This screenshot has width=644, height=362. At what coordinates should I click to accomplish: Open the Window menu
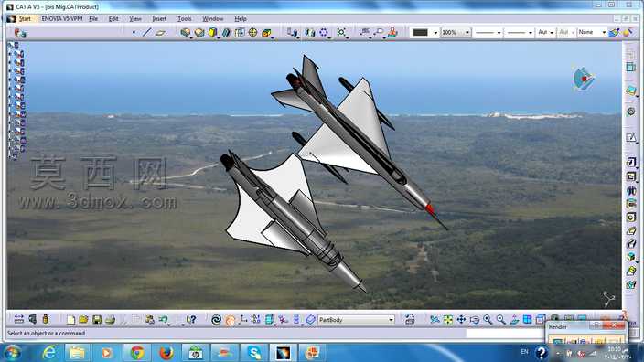coord(213,19)
